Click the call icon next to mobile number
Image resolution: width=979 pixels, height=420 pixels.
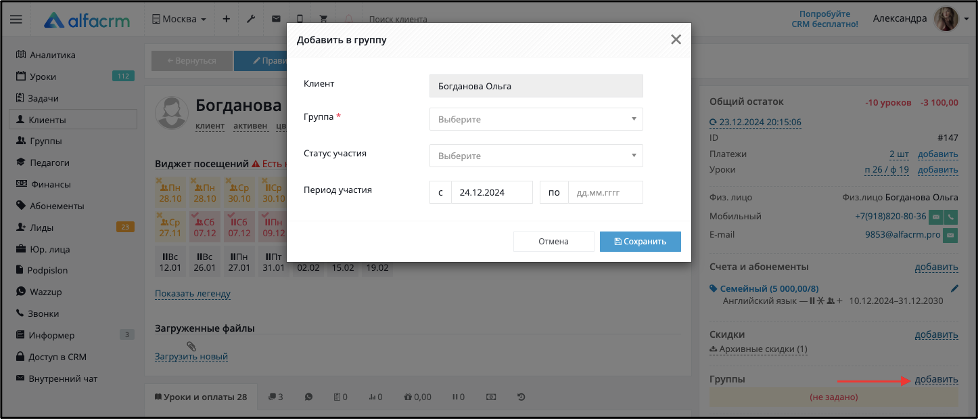coord(951,217)
